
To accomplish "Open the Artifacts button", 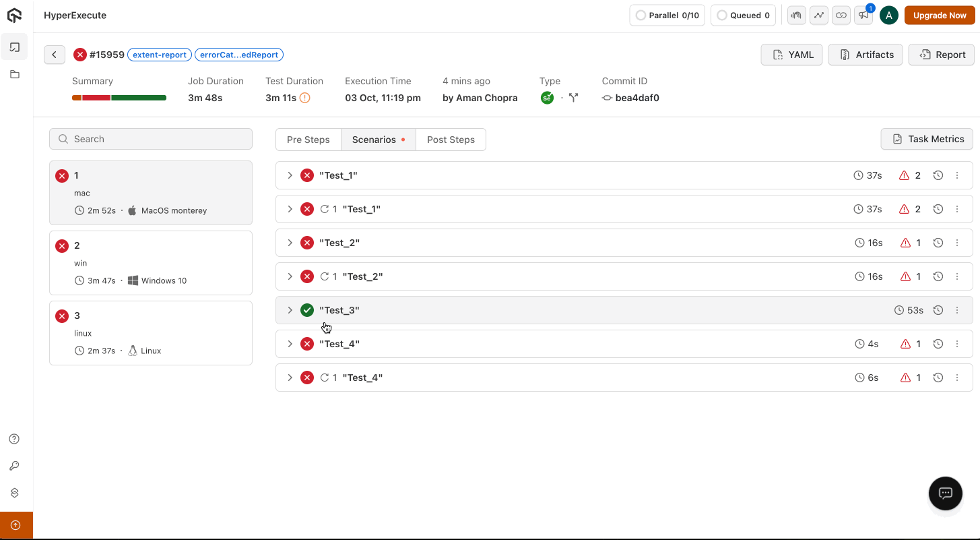I will [x=865, y=55].
